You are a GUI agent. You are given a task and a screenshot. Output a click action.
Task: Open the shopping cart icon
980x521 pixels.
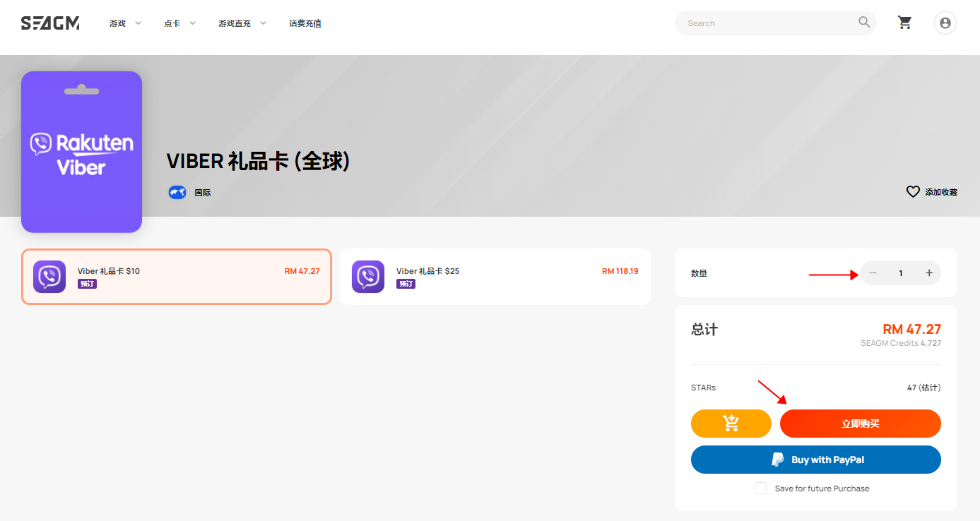(x=904, y=23)
